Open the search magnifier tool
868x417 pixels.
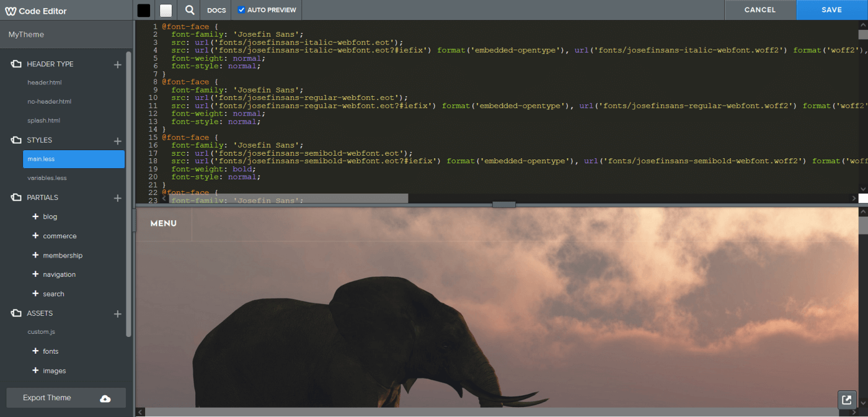pyautogui.click(x=190, y=10)
